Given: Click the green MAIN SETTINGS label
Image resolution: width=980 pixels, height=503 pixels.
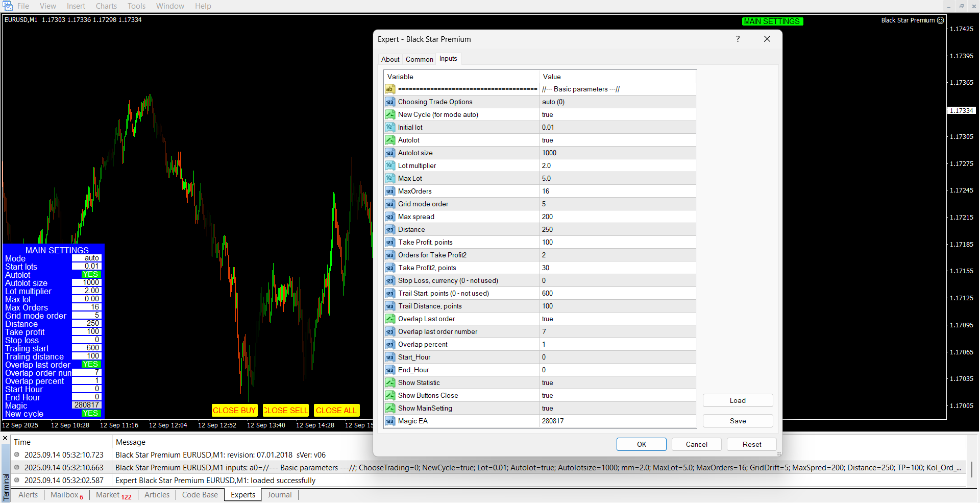Looking at the screenshot, I should pos(772,21).
